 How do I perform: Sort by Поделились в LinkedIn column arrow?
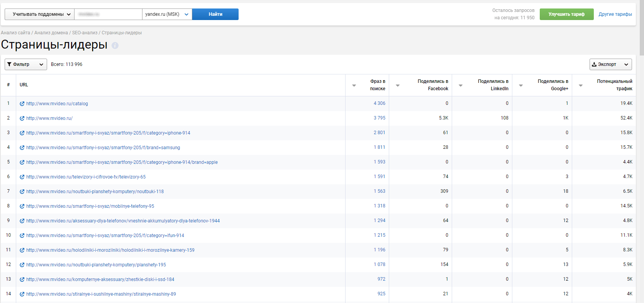click(x=461, y=85)
